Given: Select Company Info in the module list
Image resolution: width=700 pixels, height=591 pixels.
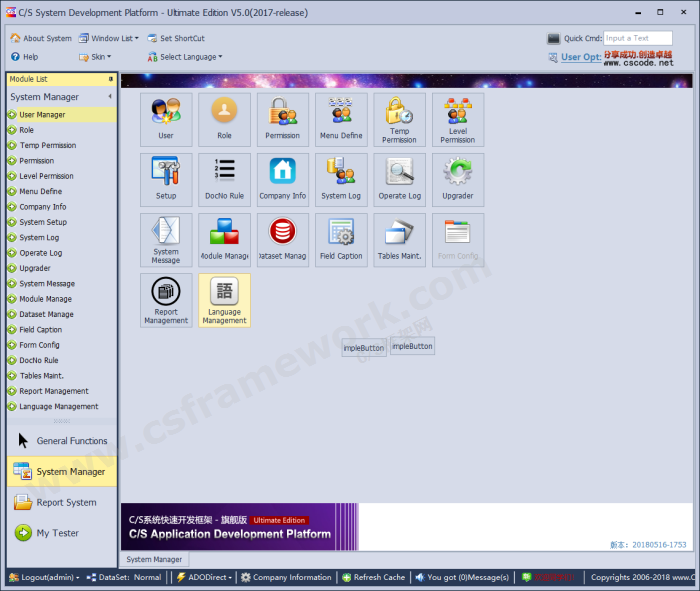Looking at the screenshot, I should tap(43, 207).
